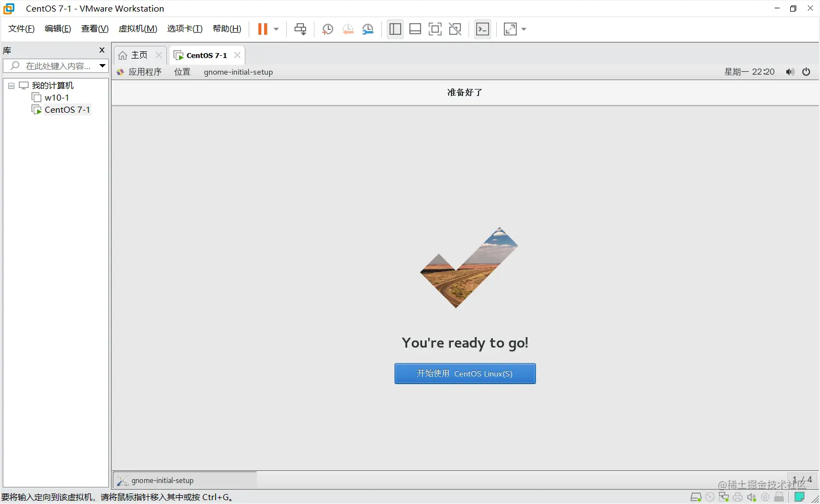
Task: Send Ctrl+Alt+Del to the virtual machine
Action: (x=300, y=29)
